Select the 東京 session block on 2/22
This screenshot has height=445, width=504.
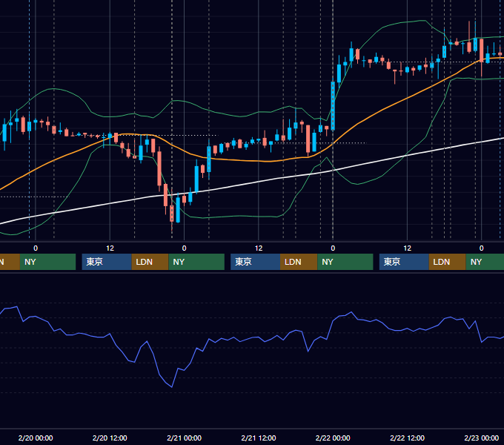click(x=404, y=262)
